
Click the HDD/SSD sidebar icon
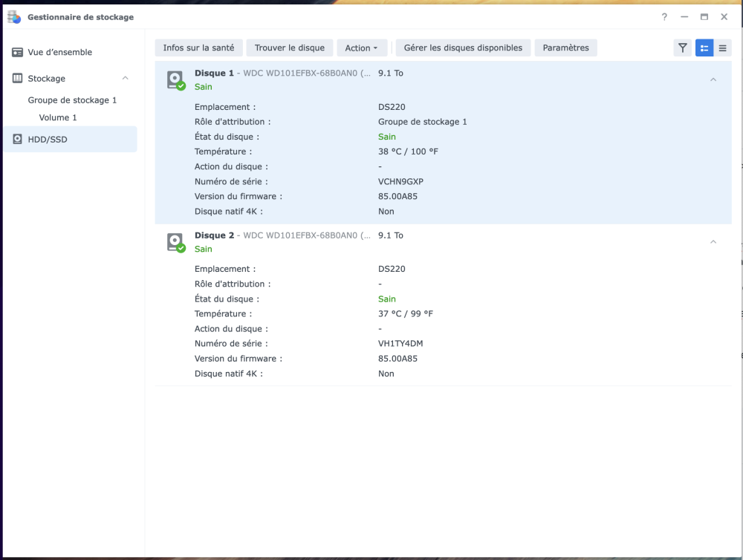click(x=18, y=139)
